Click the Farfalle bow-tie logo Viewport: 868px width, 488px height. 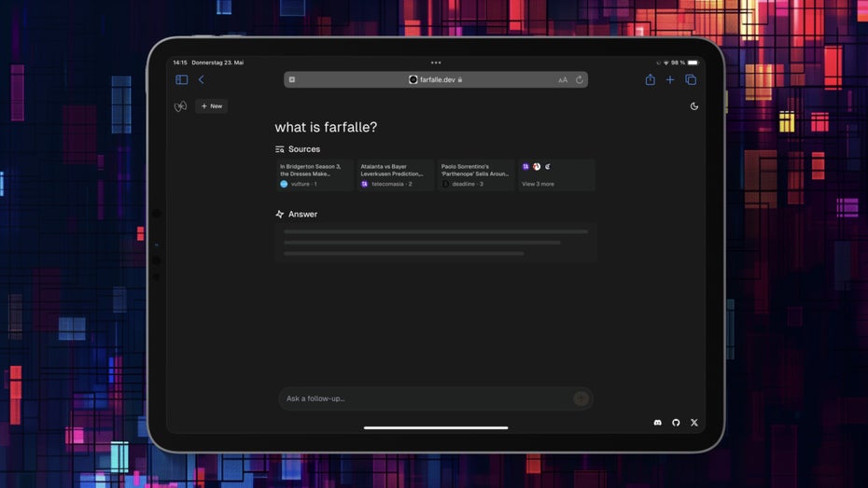(180, 106)
